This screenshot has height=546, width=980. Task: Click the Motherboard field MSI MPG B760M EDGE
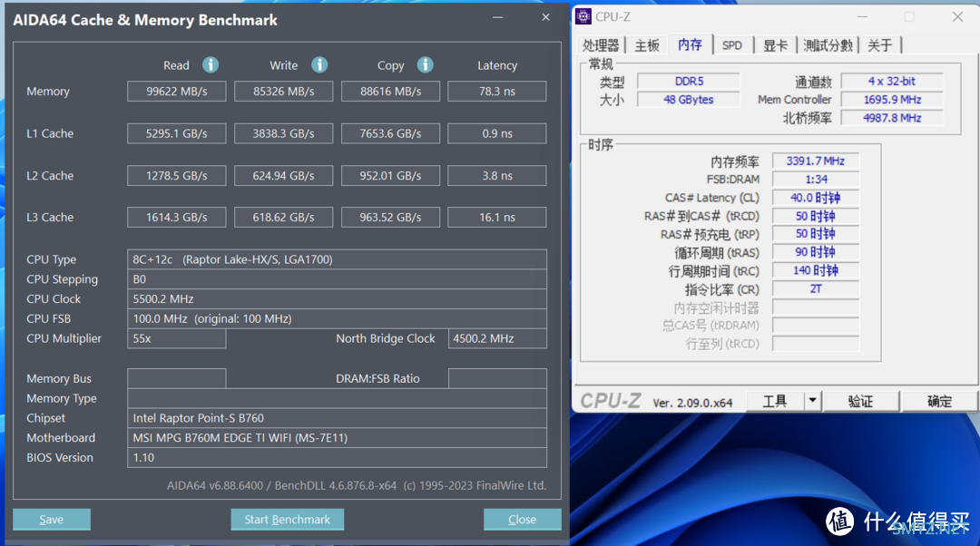click(x=337, y=438)
